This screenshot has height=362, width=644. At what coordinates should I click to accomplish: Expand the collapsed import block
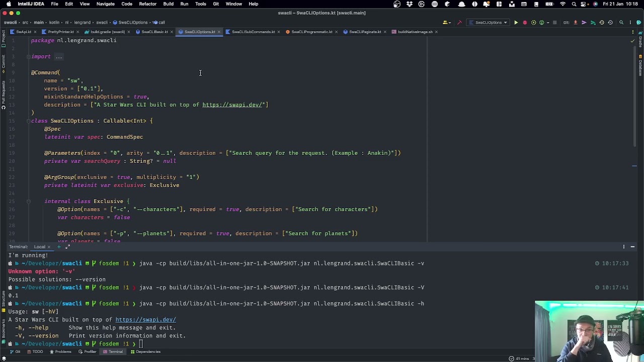tap(59, 56)
